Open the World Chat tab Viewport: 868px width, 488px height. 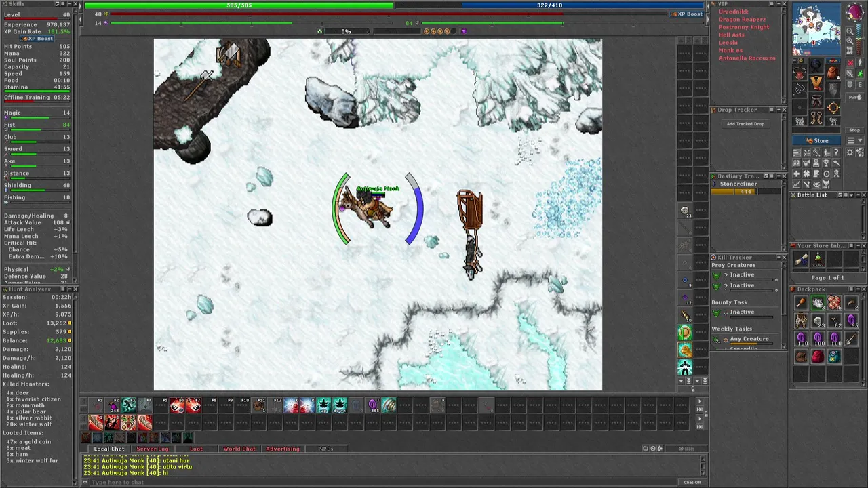239,449
